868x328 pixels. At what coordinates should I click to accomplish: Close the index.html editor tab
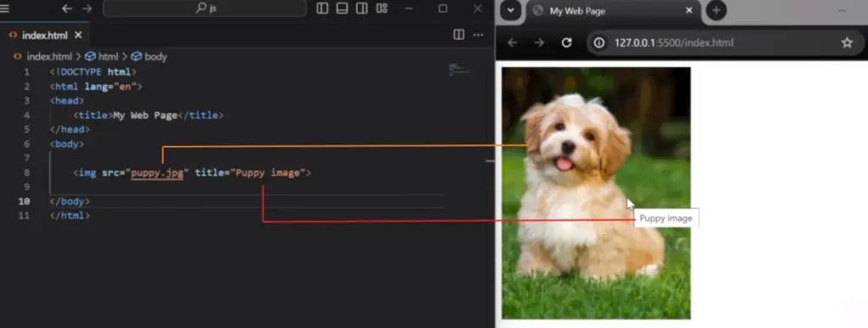click(78, 35)
